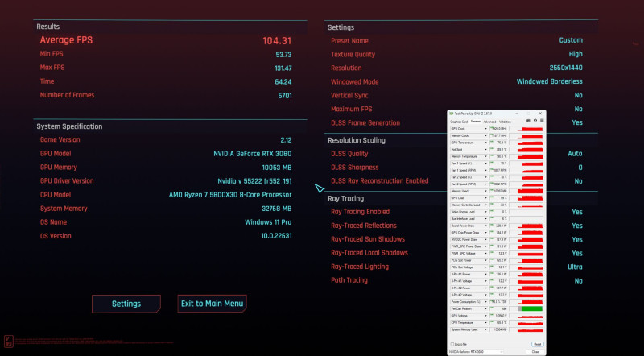Click the Ray-Traced Lighting value Ultra
Screen dimensions: 644x356
coord(575,267)
